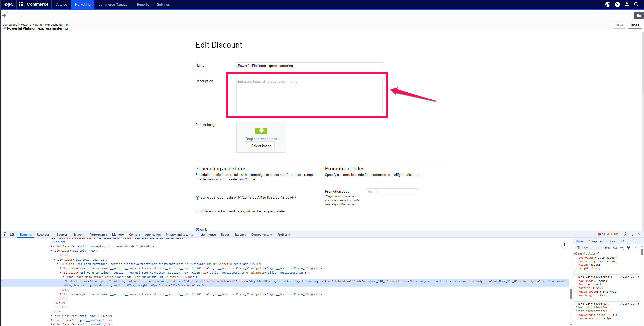The height and width of the screenshot is (326, 644).
Task: Expand the label node in DOM tree
Action: pyautogui.click(x=64, y=277)
